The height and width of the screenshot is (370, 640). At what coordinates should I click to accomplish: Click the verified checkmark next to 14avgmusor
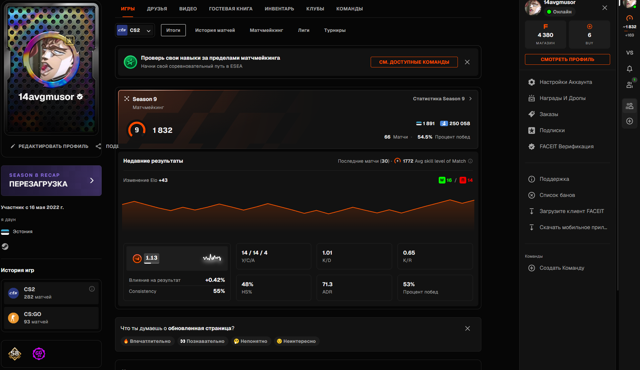point(80,97)
